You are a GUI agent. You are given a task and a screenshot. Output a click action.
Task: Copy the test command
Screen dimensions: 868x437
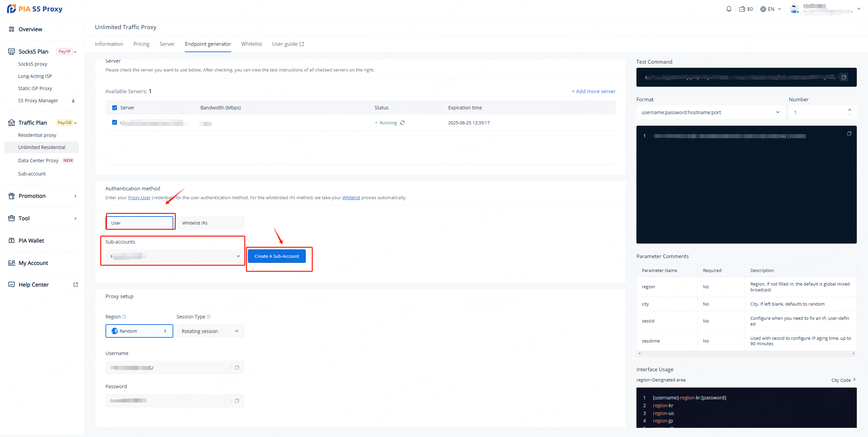pyautogui.click(x=844, y=77)
